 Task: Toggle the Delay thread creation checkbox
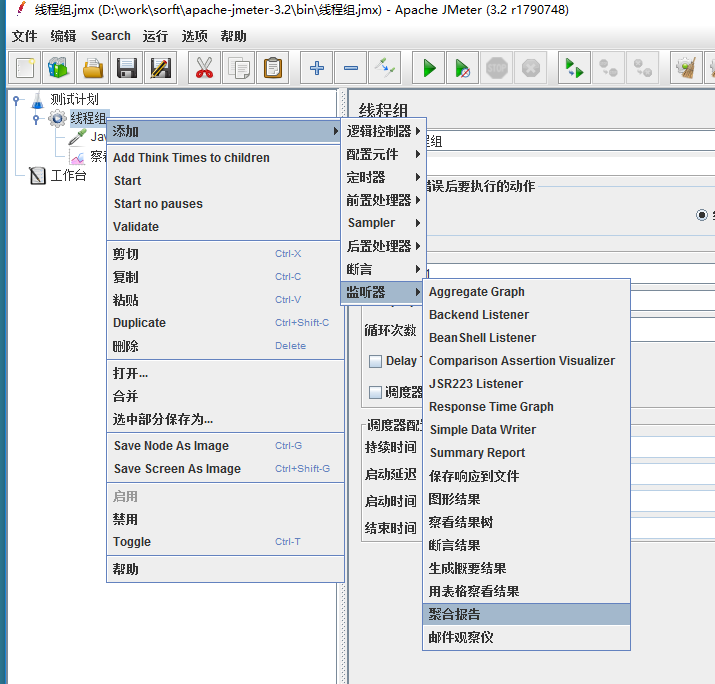click(x=375, y=362)
